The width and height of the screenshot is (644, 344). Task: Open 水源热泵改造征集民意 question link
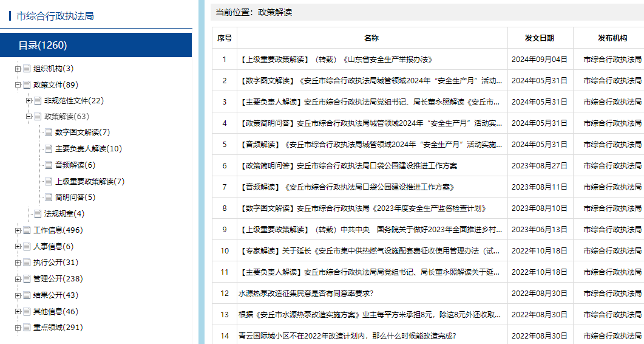pyautogui.click(x=306, y=294)
